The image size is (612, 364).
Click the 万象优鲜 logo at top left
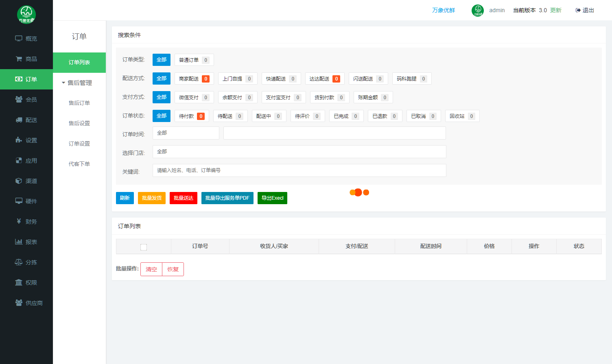26,14
